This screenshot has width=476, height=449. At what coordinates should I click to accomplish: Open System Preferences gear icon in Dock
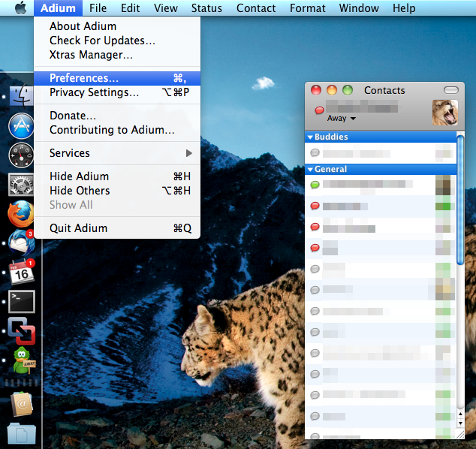point(21,185)
